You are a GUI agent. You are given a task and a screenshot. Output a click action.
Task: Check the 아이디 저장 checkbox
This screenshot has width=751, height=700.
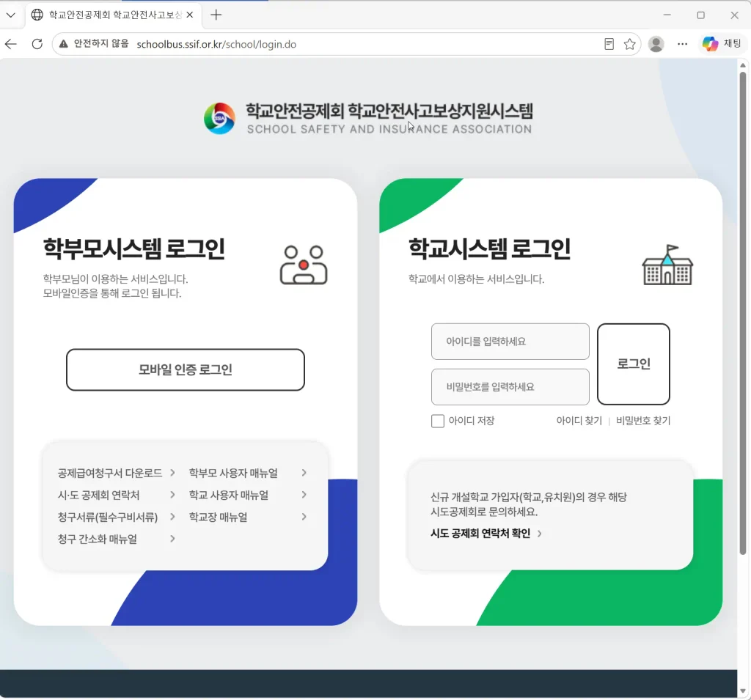pos(438,421)
